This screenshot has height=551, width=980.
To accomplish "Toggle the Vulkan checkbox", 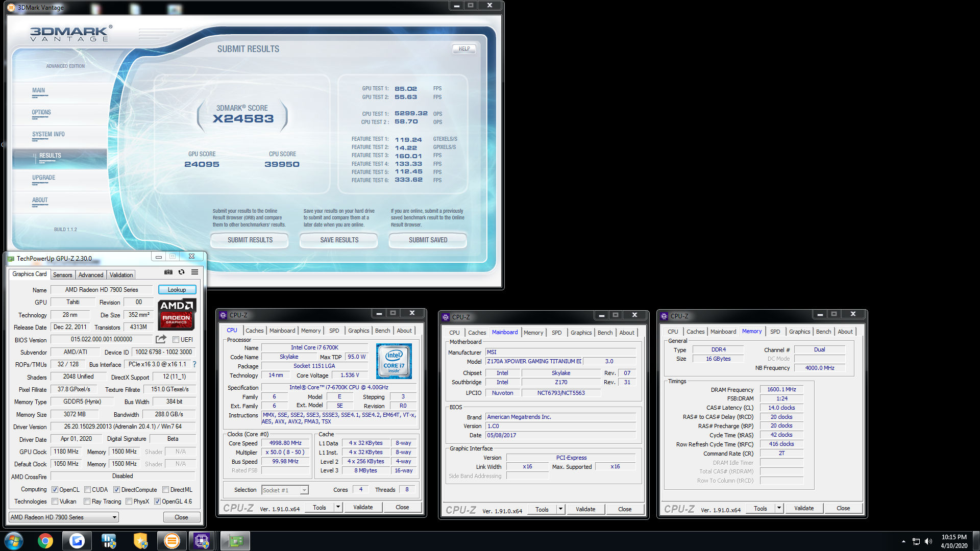I will tap(55, 502).
